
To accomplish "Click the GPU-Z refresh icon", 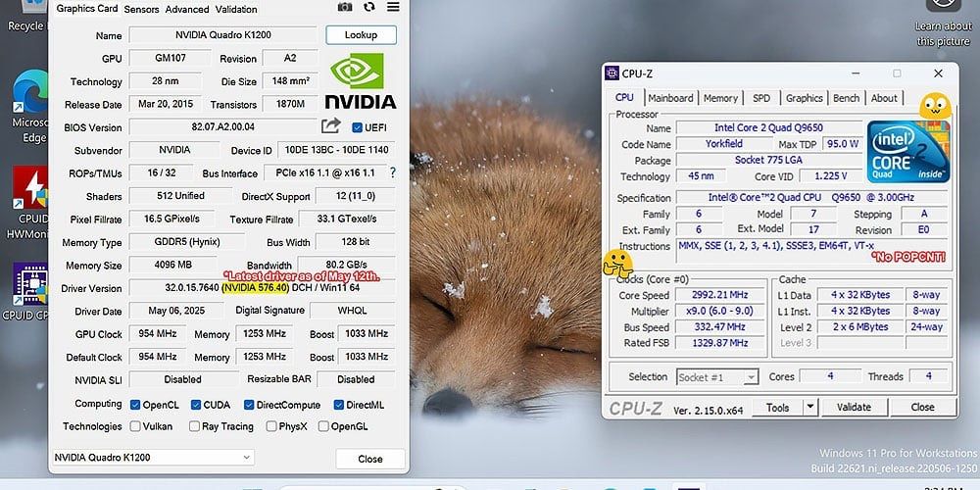I will point(369,7).
